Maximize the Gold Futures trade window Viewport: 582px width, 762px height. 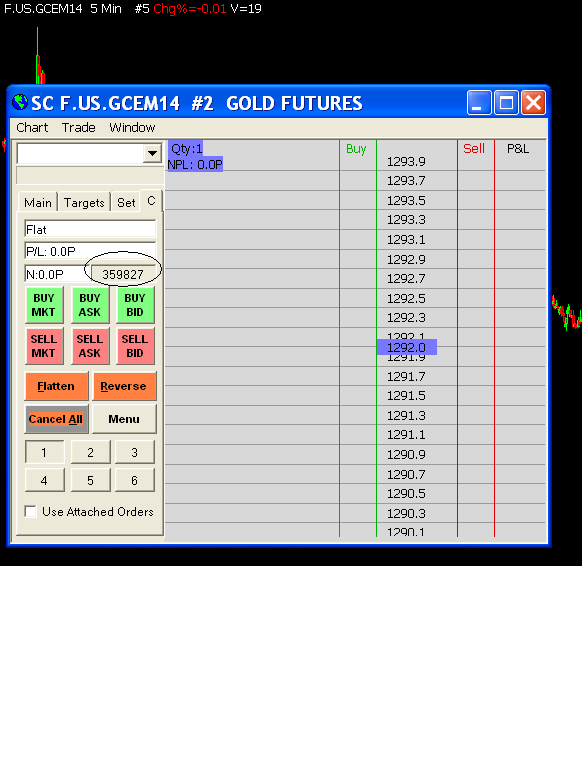pyautogui.click(x=506, y=103)
